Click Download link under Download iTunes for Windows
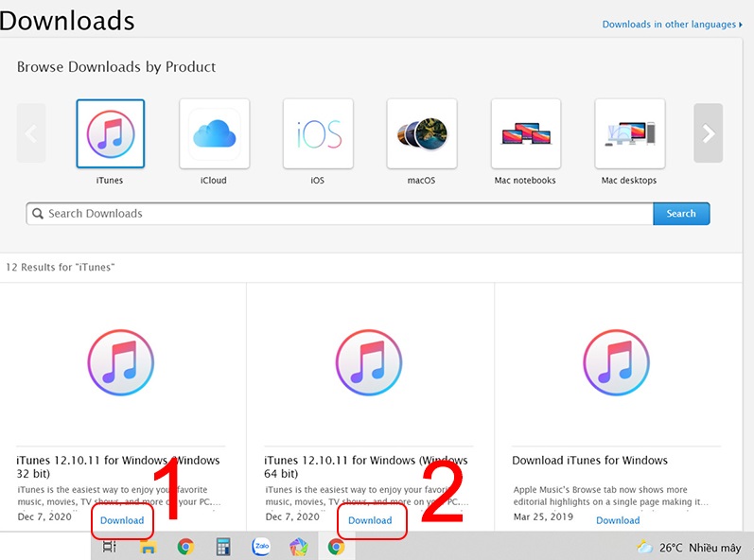The image size is (754, 560). click(618, 520)
